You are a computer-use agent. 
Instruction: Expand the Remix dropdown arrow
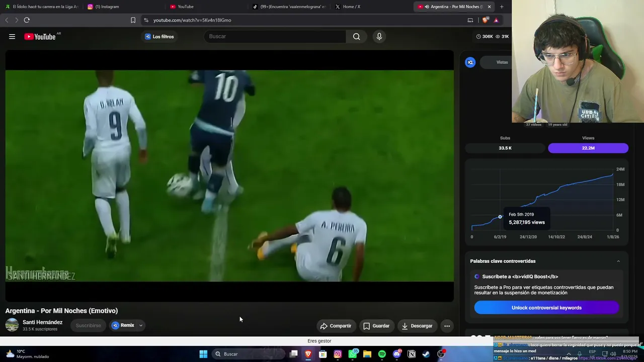click(x=141, y=325)
